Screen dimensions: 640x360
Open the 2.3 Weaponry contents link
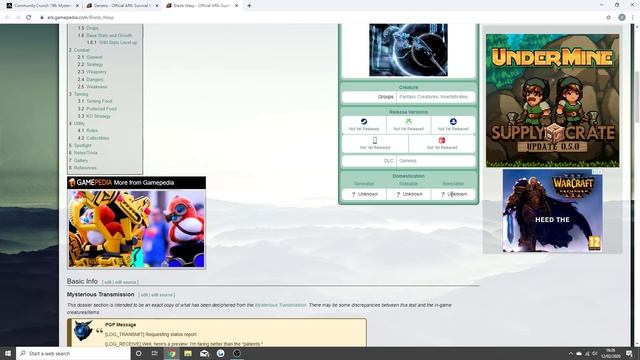coord(92,72)
